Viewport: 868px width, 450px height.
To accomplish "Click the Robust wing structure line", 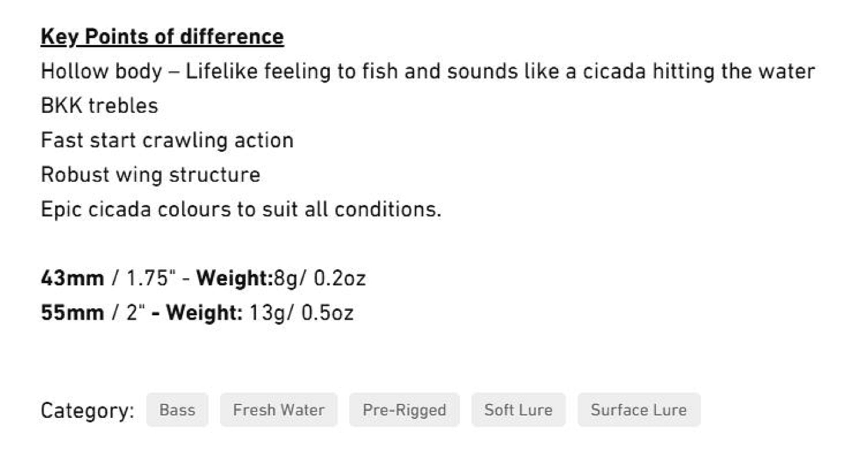I will click(x=150, y=175).
